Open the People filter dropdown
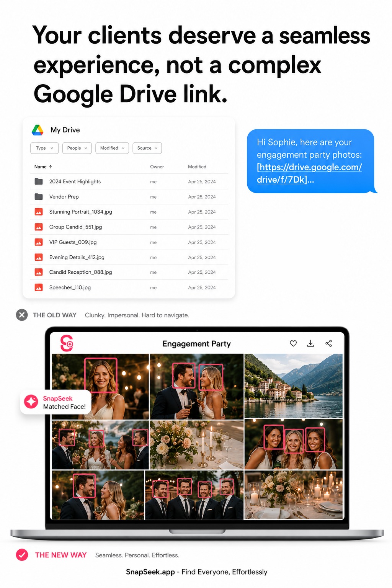The width and height of the screenshot is (392, 588). [77, 148]
